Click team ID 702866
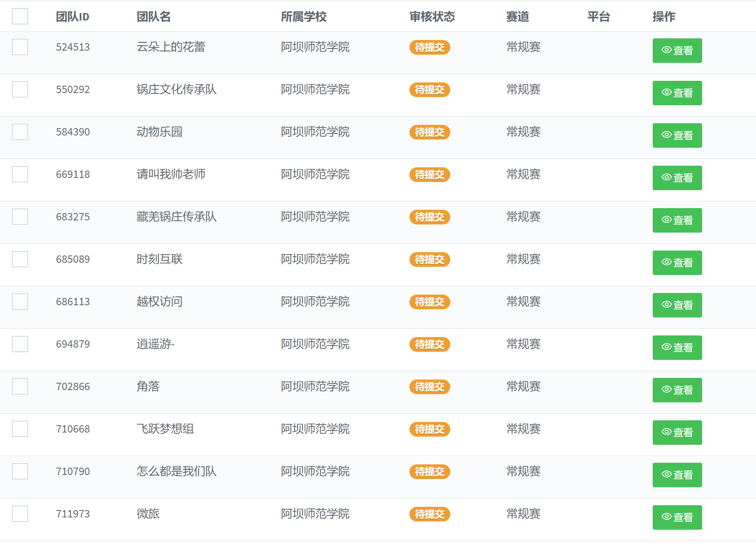 pos(73,386)
